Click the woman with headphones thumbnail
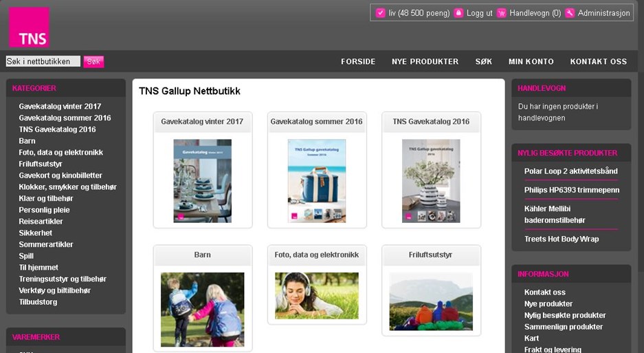Image resolution: width=644 pixels, height=353 pixels. [317, 296]
